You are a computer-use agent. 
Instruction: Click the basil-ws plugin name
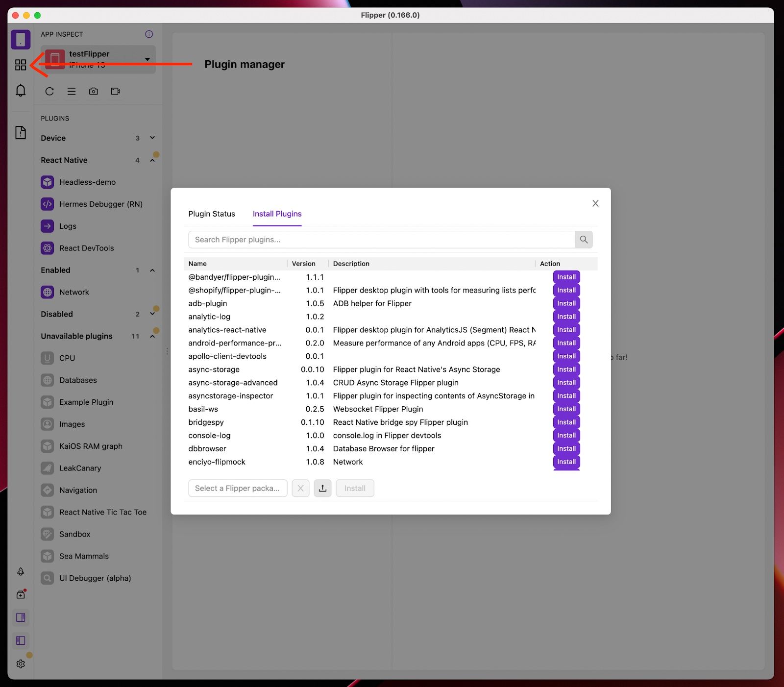[203, 409]
